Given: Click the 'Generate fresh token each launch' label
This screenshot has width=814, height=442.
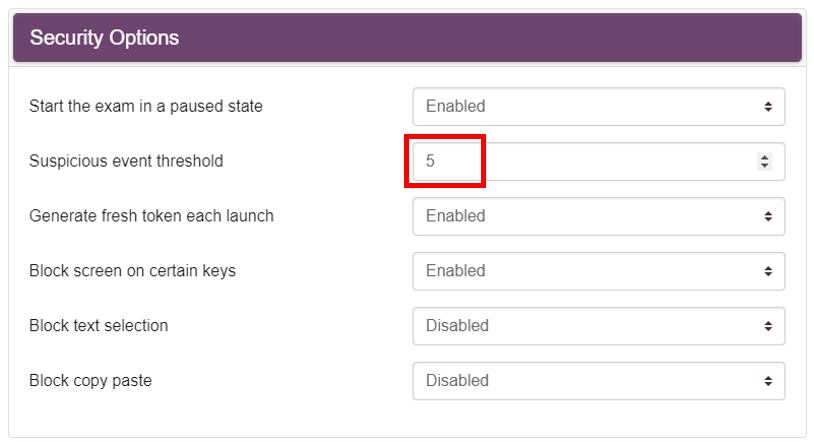Looking at the screenshot, I should pyautogui.click(x=151, y=216).
